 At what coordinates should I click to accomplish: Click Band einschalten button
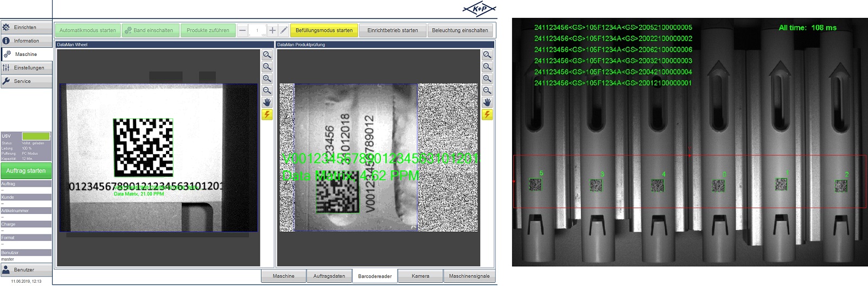tap(149, 30)
